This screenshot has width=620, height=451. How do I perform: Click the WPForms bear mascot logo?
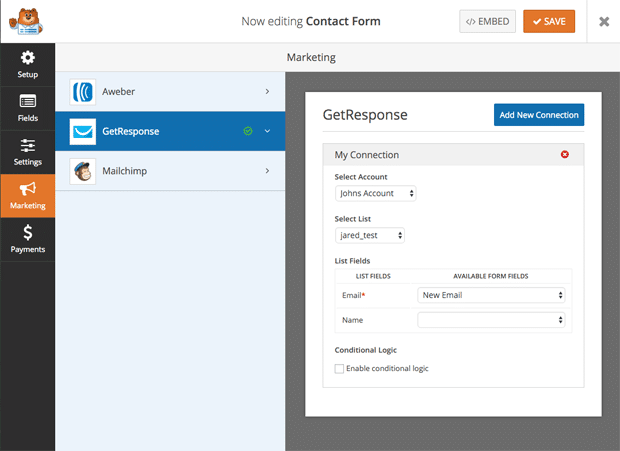pos(26,21)
